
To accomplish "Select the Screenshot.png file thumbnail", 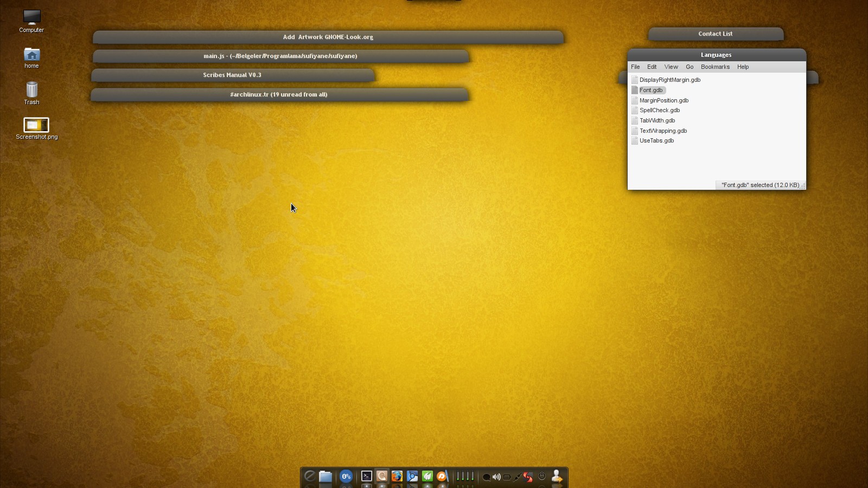I will click(x=36, y=125).
